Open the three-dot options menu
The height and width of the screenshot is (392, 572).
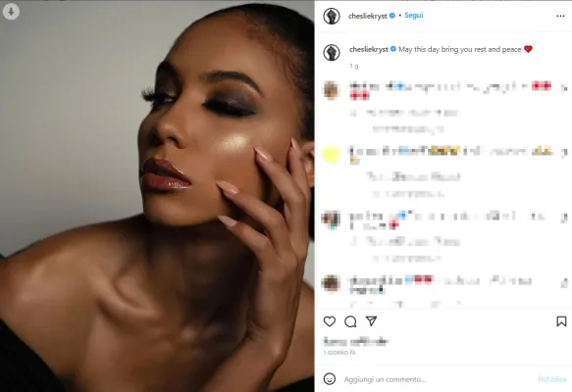point(560,16)
